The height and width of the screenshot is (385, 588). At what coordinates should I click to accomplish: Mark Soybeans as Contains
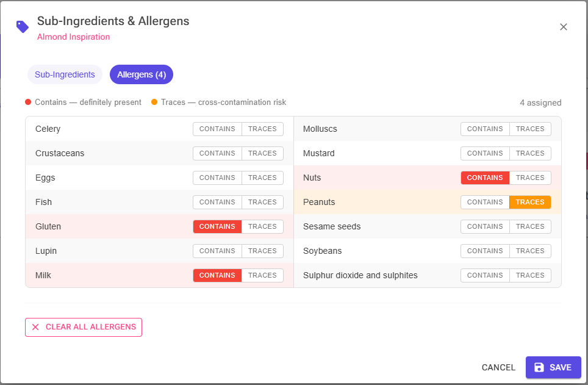pos(485,251)
